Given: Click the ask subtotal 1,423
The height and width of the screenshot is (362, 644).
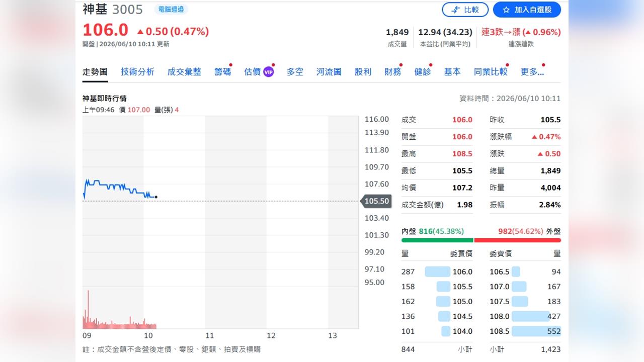Looking at the screenshot, I should coord(550,349).
